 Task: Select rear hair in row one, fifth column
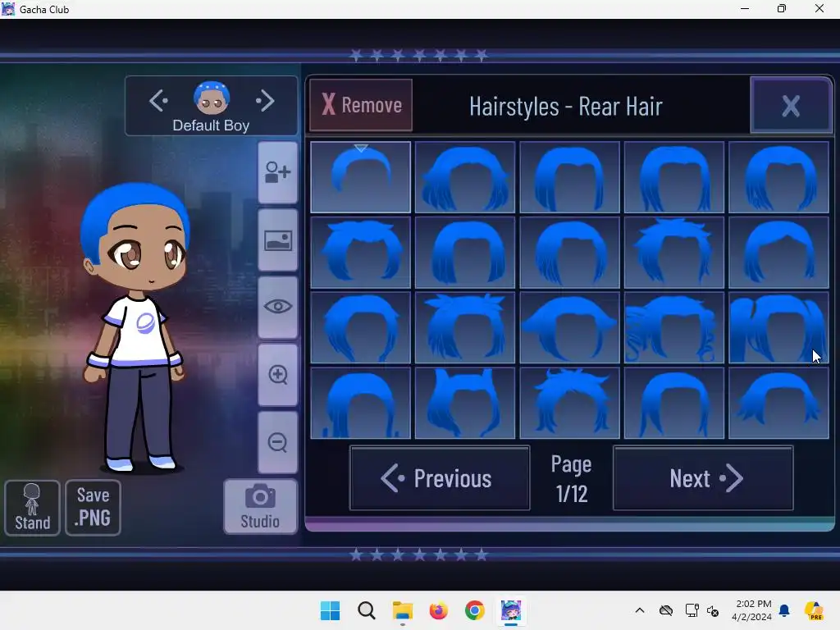pos(778,177)
